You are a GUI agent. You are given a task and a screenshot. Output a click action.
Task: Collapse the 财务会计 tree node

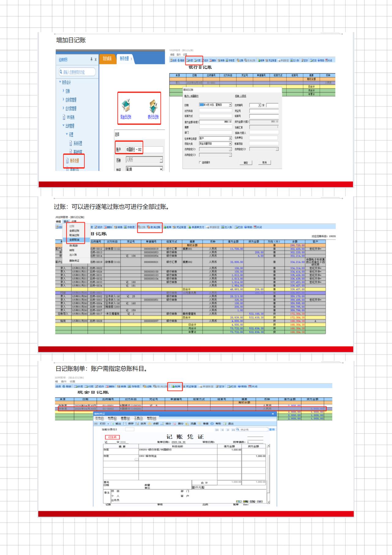(60, 82)
